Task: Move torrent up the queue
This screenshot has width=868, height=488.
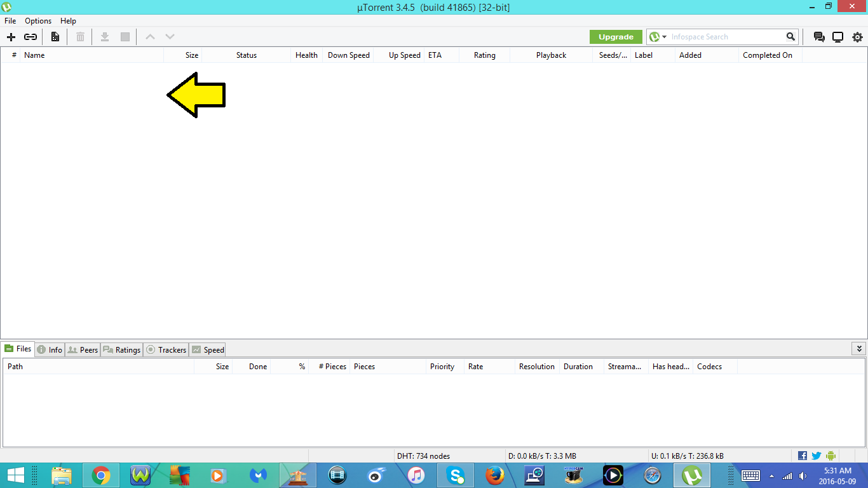Action: pos(150,37)
